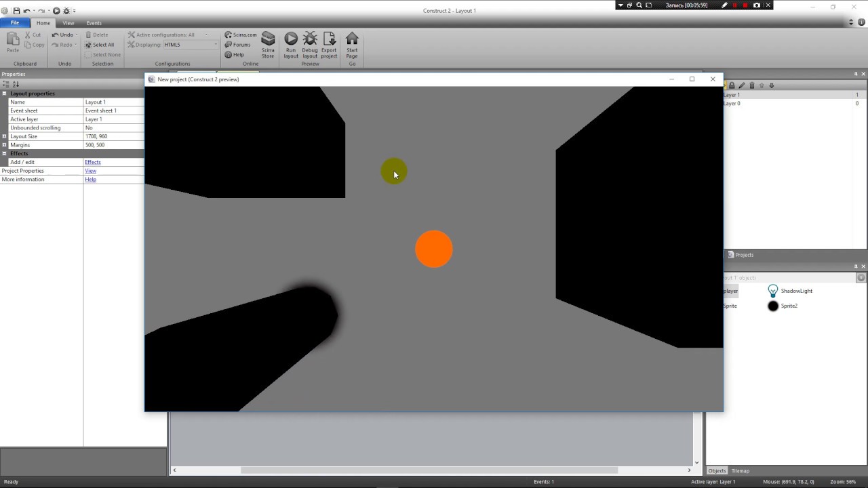868x488 pixels.
Task: Collapse the Layout properties section
Action: click(x=4, y=94)
